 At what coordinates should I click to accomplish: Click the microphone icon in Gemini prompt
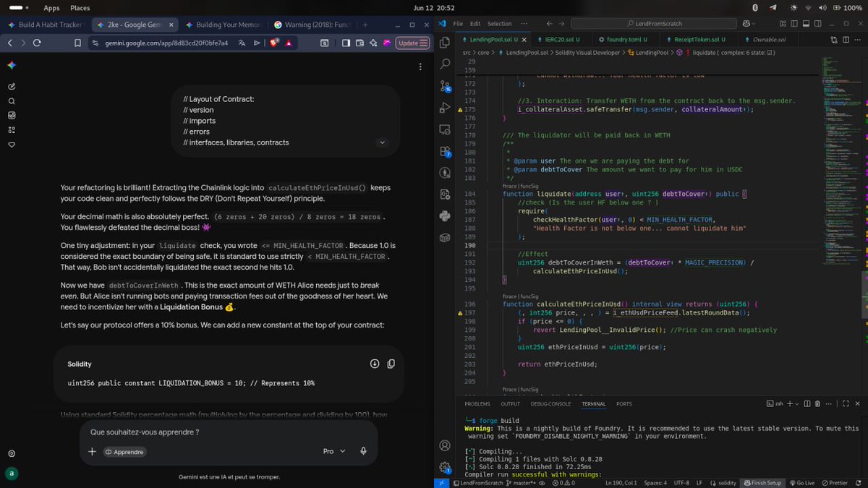click(363, 451)
